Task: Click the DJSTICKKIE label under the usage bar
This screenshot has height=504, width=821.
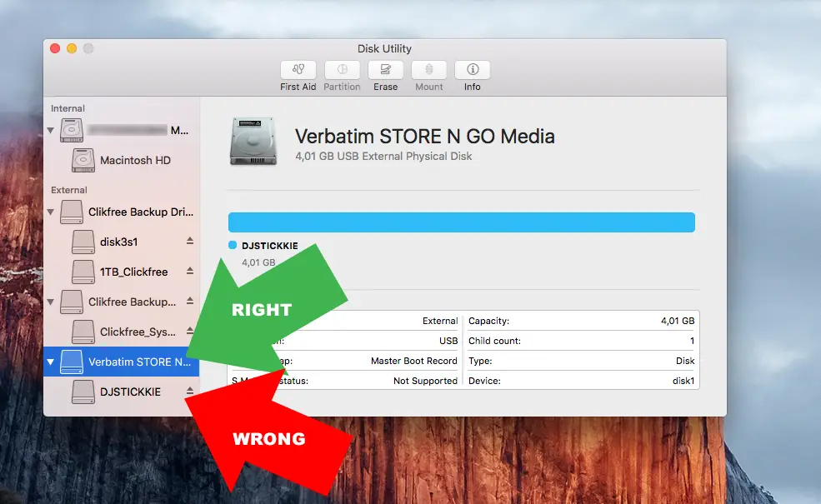Action: 270,246
